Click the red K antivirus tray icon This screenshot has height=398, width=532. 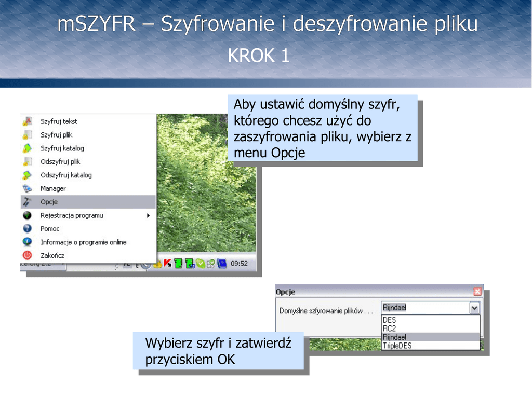168,264
